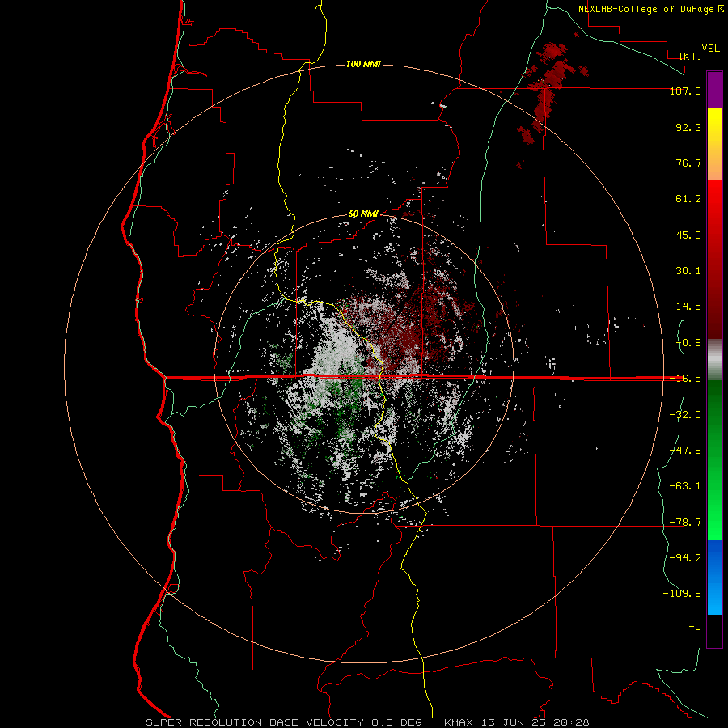Click the Super-Resolution Base Velocity caption
This screenshot has width=728, height=728.
coord(368,722)
